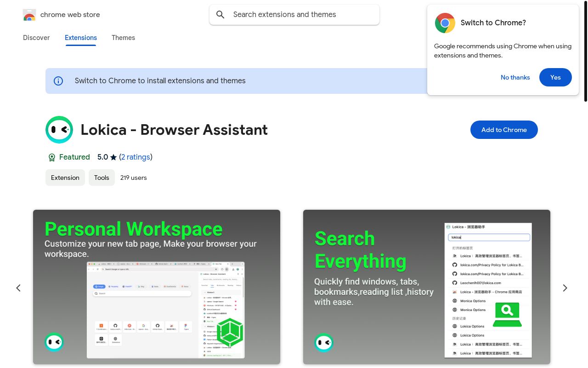Focus the Search extensions and themes field
The image size is (588, 368).
click(x=301, y=15)
